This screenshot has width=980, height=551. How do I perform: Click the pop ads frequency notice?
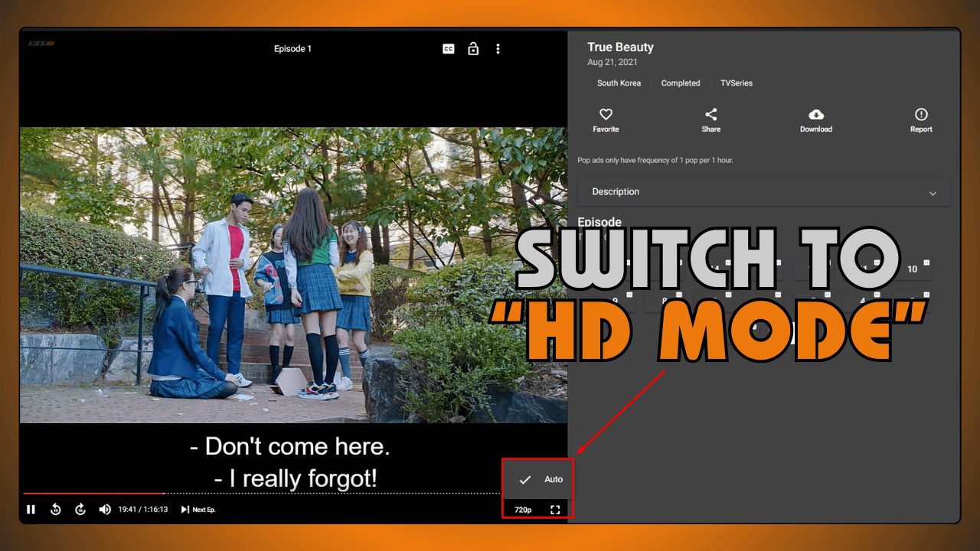coord(655,161)
